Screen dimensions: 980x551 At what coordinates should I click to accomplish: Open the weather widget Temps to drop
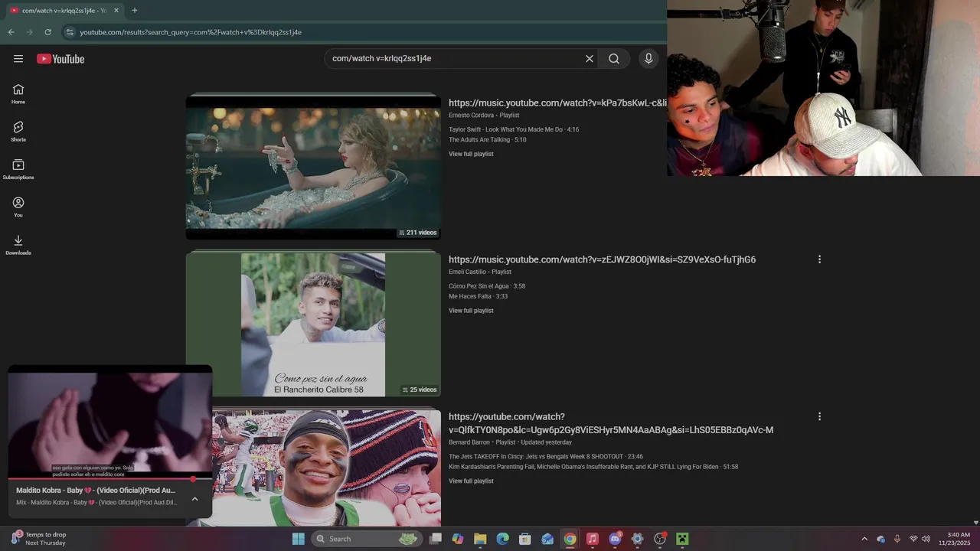38,539
